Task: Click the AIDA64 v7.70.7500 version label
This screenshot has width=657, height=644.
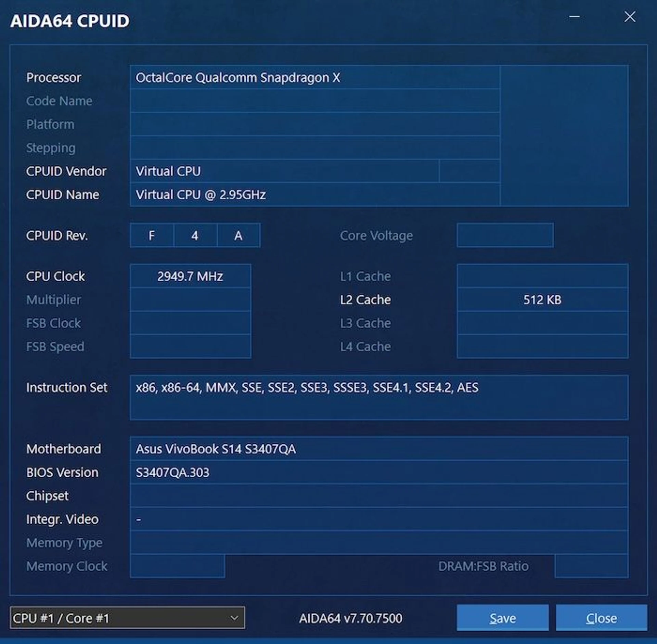Action: (350, 618)
